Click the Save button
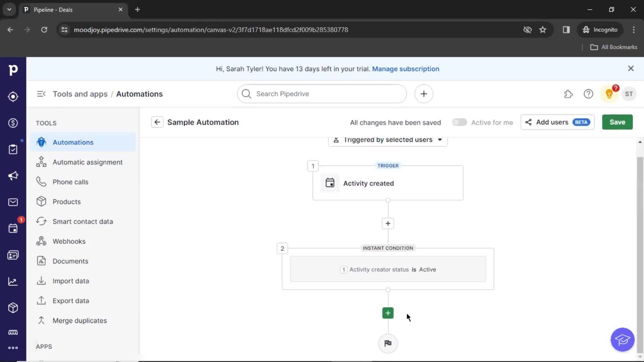Image resolution: width=644 pixels, height=362 pixels. (x=618, y=122)
